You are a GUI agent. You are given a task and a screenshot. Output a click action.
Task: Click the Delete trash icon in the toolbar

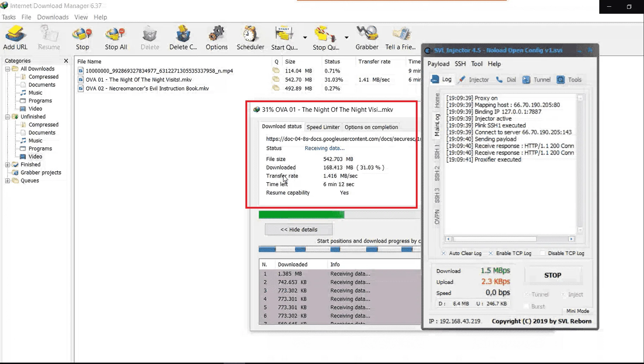coord(150,34)
